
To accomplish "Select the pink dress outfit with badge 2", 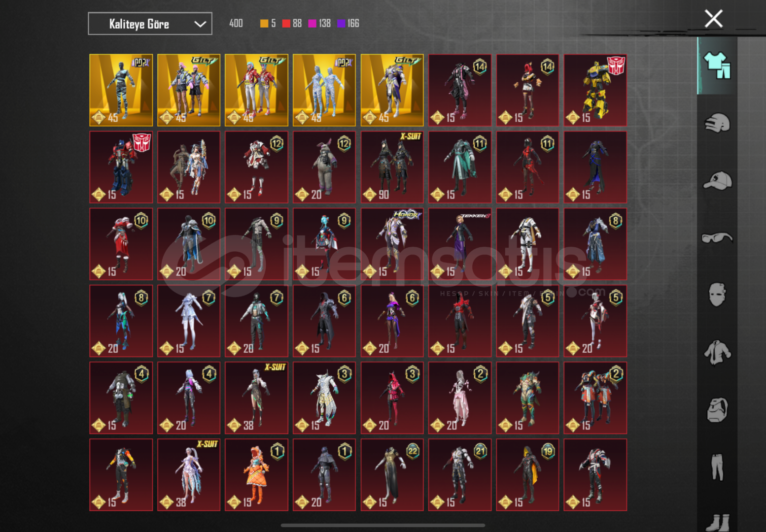I will click(460, 398).
